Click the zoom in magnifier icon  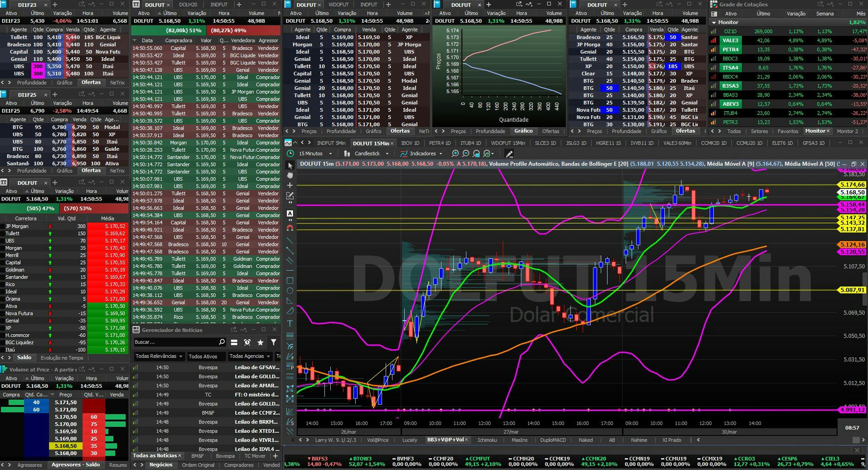455,153
